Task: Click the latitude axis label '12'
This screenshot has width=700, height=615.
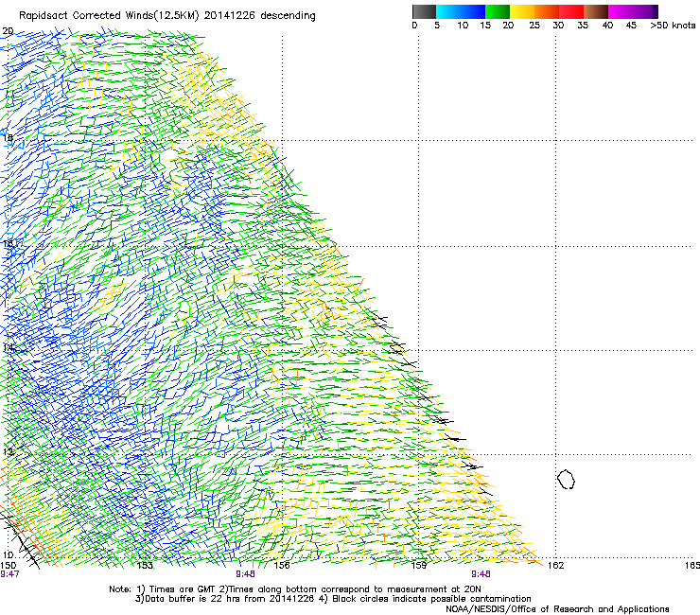Action: coord(8,451)
